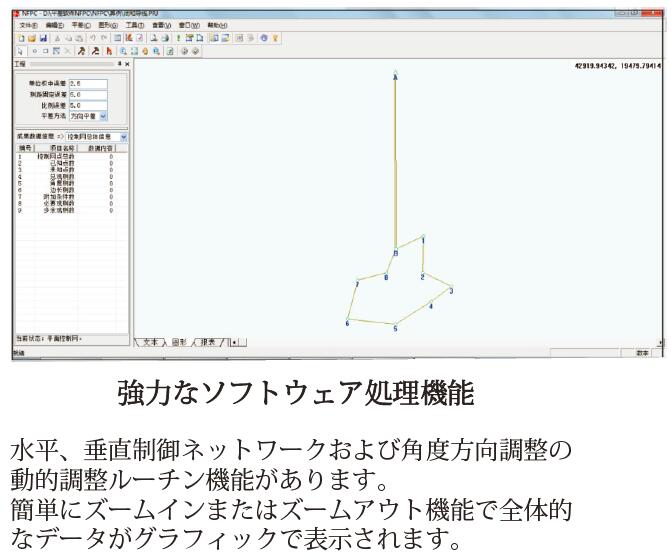Open the 文件 menu
Image resolution: width=671 pixels, height=557 pixels.
(28, 24)
